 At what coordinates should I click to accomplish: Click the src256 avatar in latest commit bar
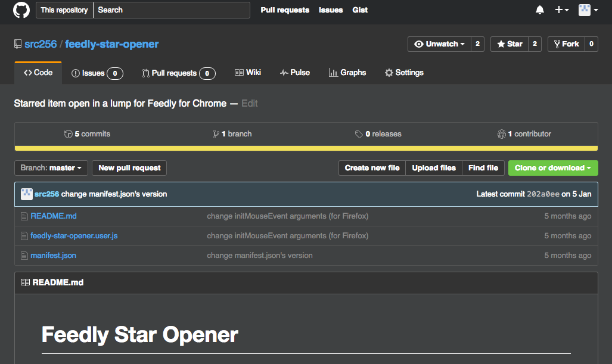tap(27, 194)
